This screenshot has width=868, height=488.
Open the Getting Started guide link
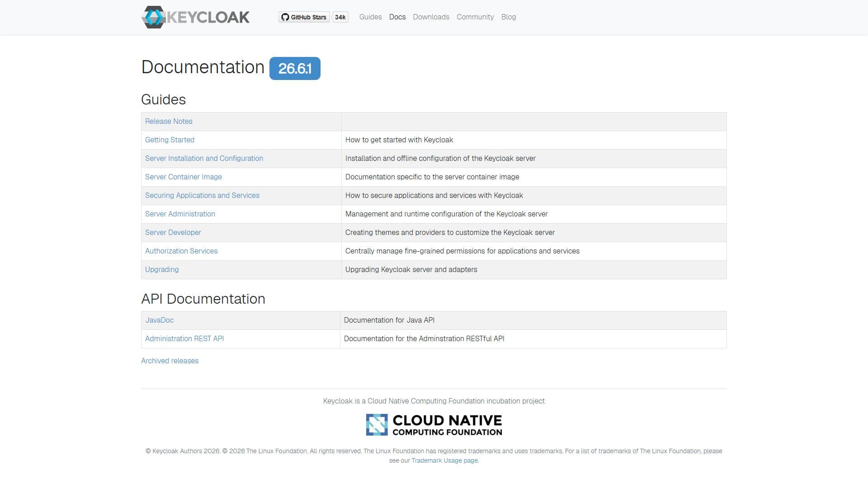point(170,140)
